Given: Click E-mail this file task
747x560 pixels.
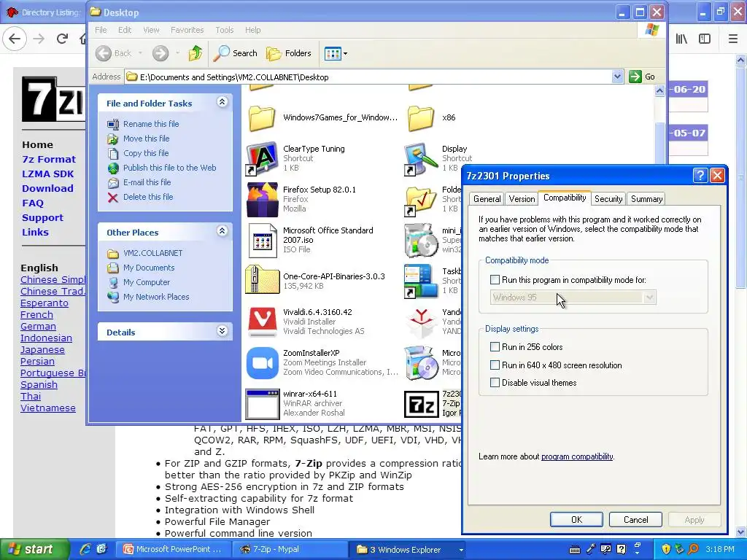Looking at the screenshot, I should click(147, 182).
